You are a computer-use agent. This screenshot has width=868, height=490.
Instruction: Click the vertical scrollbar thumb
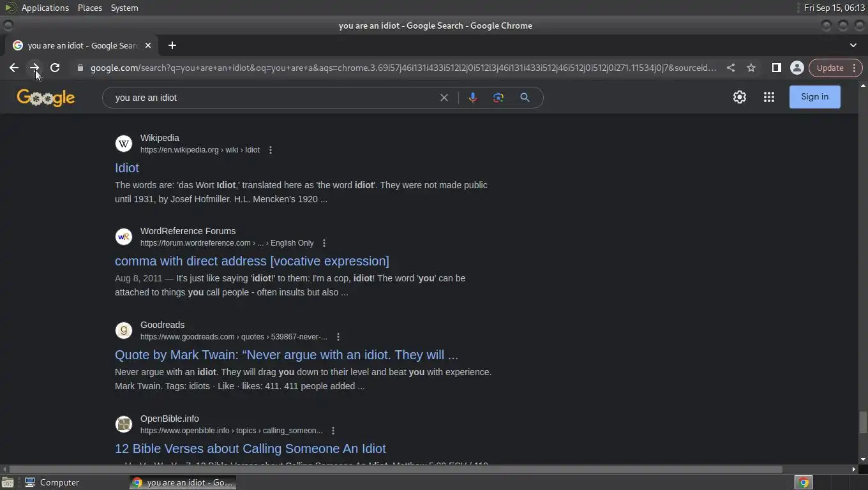tap(863, 422)
